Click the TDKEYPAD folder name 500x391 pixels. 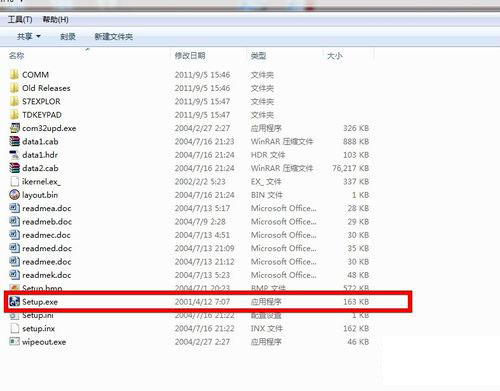(x=42, y=115)
